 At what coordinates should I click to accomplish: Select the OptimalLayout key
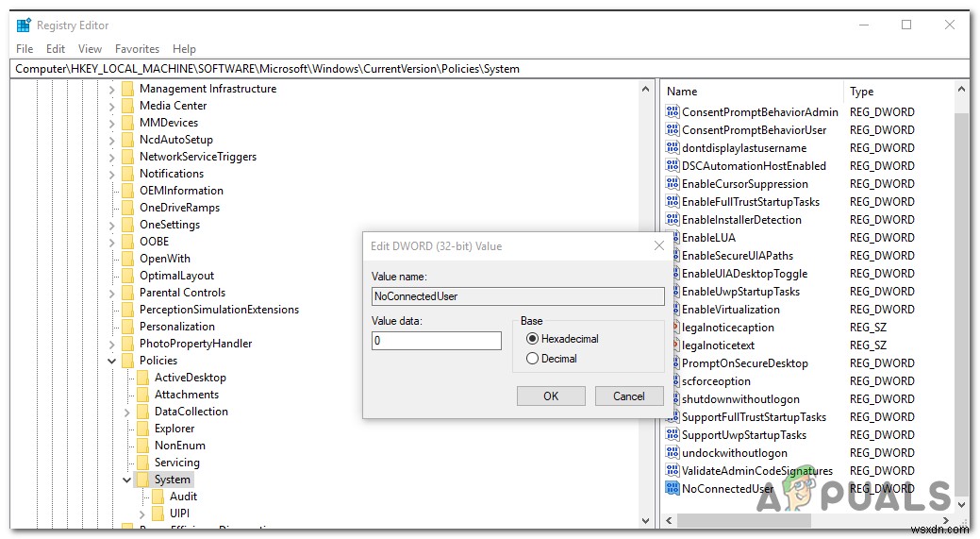(176, 276)
